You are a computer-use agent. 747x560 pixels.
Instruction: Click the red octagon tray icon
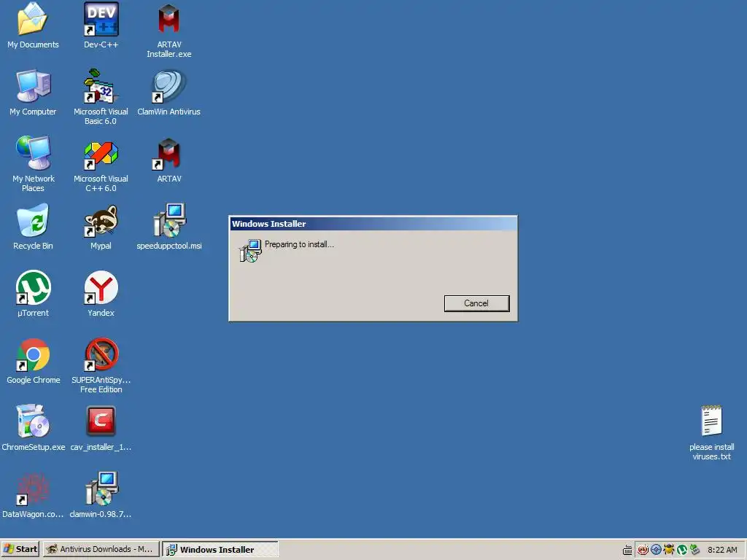coord(643,550)
